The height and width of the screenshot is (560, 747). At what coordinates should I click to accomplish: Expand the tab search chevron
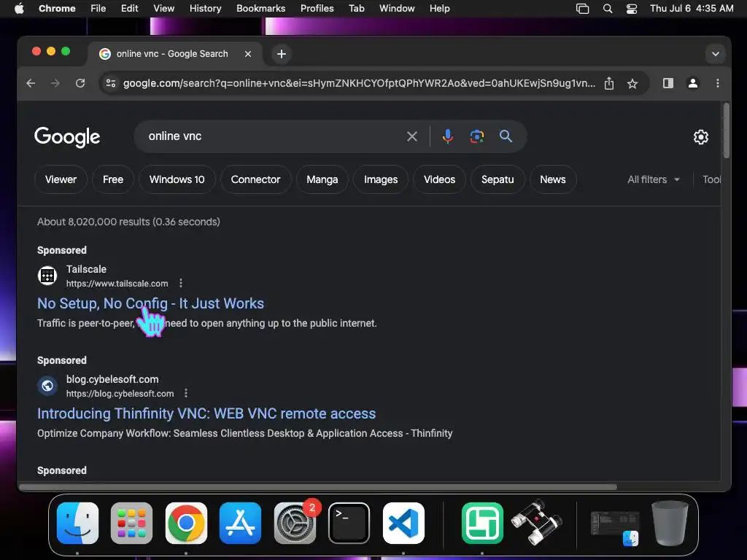coord(715,54)
